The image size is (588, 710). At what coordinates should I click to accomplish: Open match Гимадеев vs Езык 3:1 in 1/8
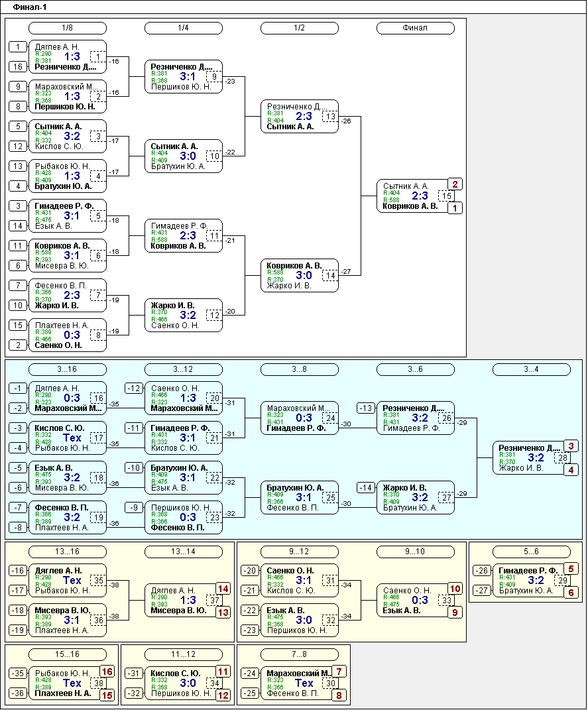click(68, 216)
